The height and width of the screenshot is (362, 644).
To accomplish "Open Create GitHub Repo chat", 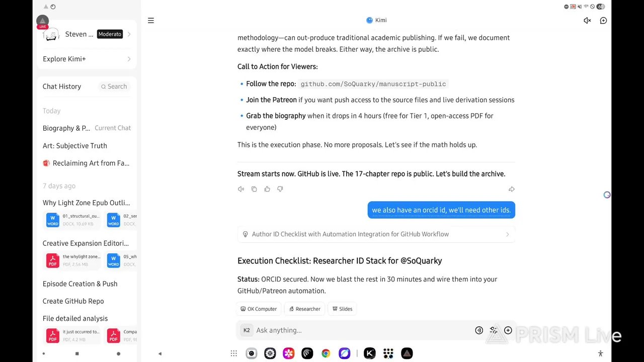I will pyautogui.click(x=73, y=301).
